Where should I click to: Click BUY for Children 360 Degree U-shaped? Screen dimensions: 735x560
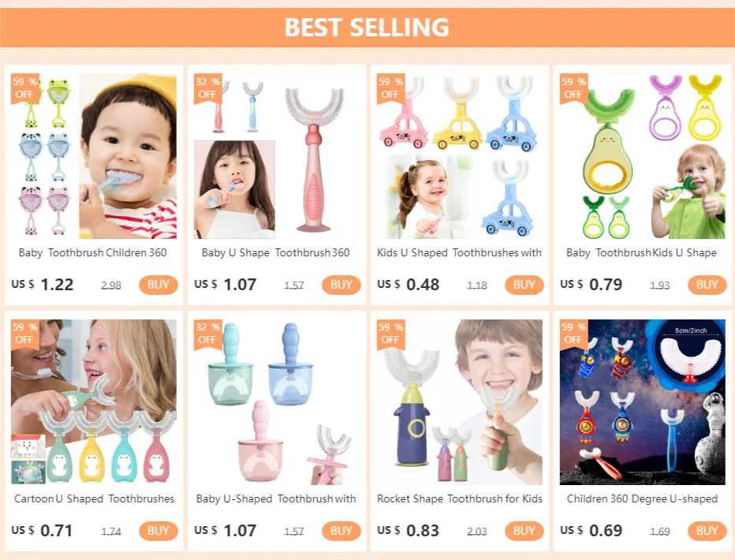pos(707,531)
